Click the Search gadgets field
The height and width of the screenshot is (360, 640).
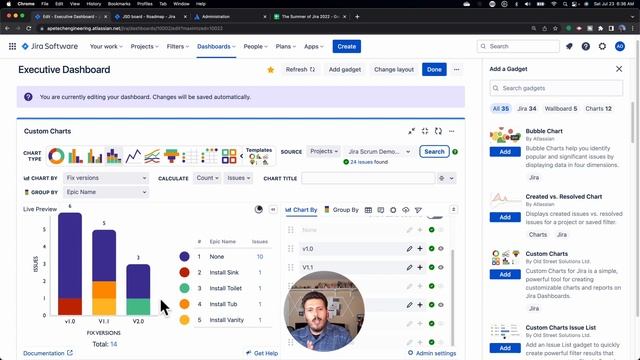tap(556, 88)
